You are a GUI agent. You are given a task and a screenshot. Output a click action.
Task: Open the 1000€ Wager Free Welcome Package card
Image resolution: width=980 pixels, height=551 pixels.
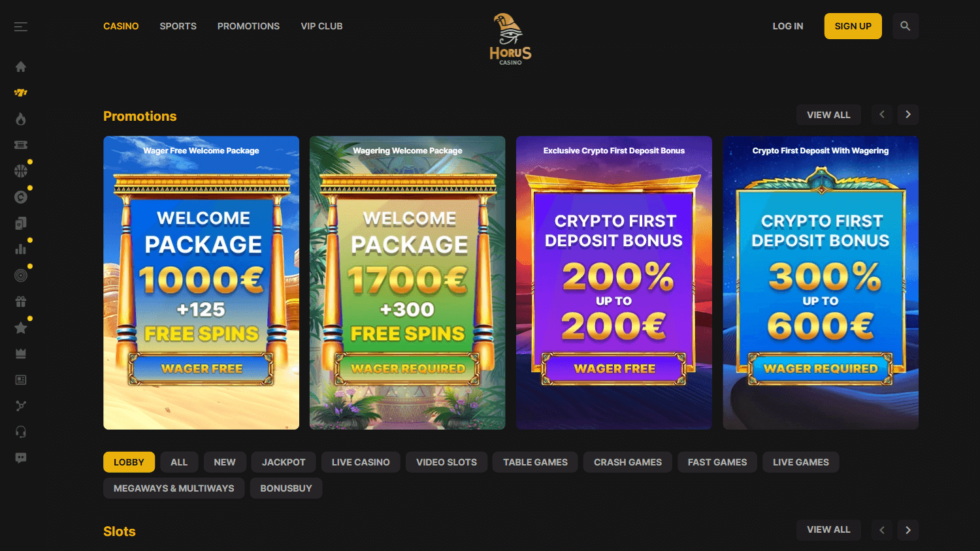[201, 283]
